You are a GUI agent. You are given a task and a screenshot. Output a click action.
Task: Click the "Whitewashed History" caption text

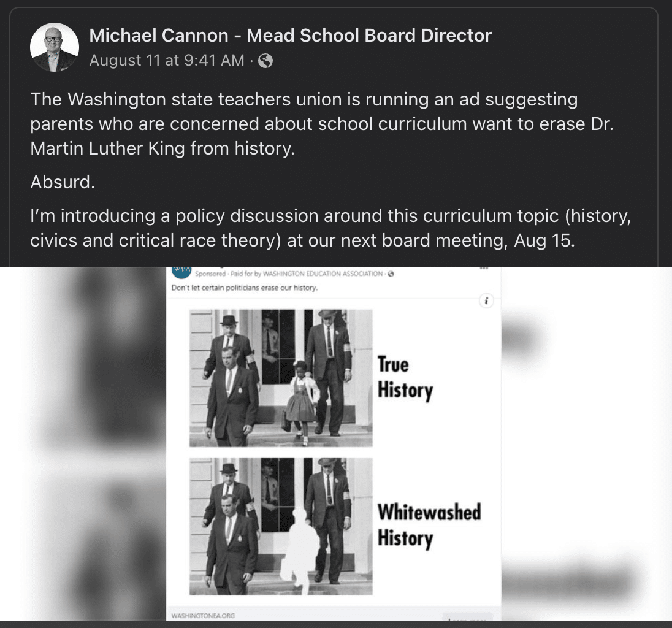(x=429, y=524)
